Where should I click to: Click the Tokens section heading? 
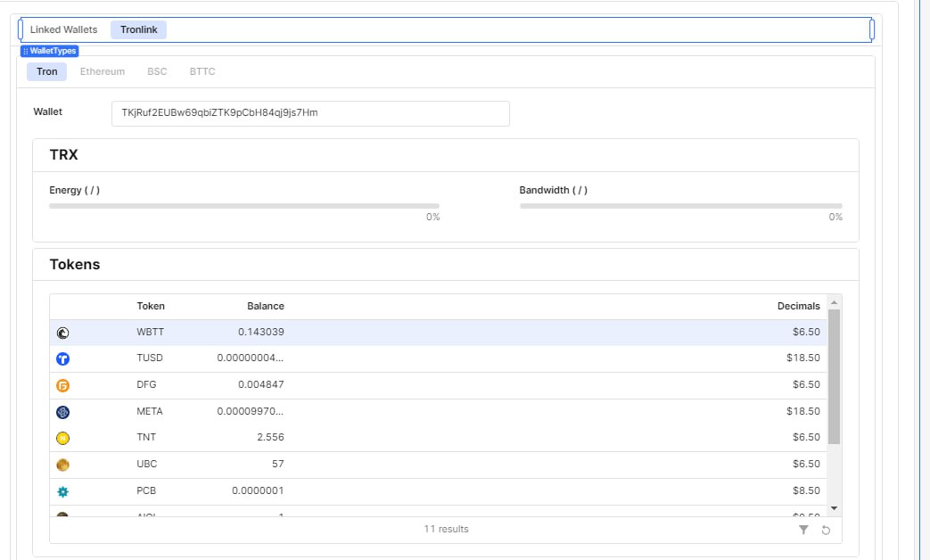point(75,265)
